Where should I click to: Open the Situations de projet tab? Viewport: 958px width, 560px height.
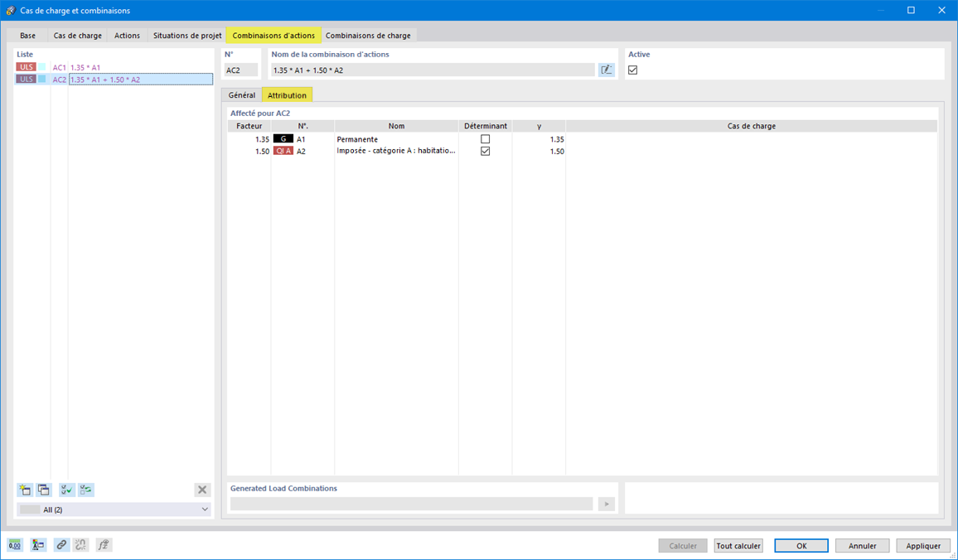click(187, 36)
